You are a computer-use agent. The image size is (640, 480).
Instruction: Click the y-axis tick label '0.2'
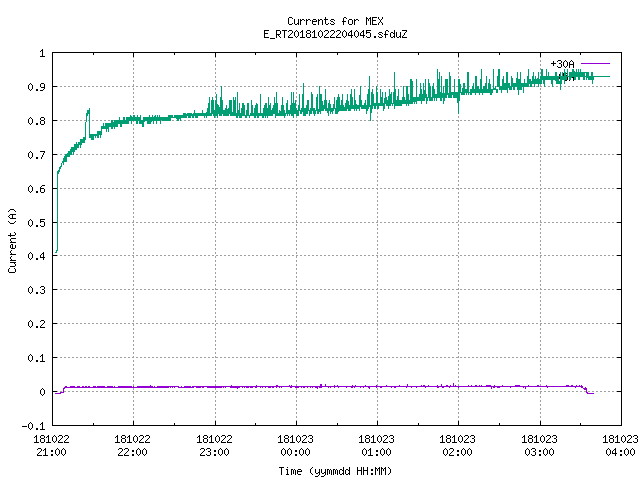click(36, 324)
